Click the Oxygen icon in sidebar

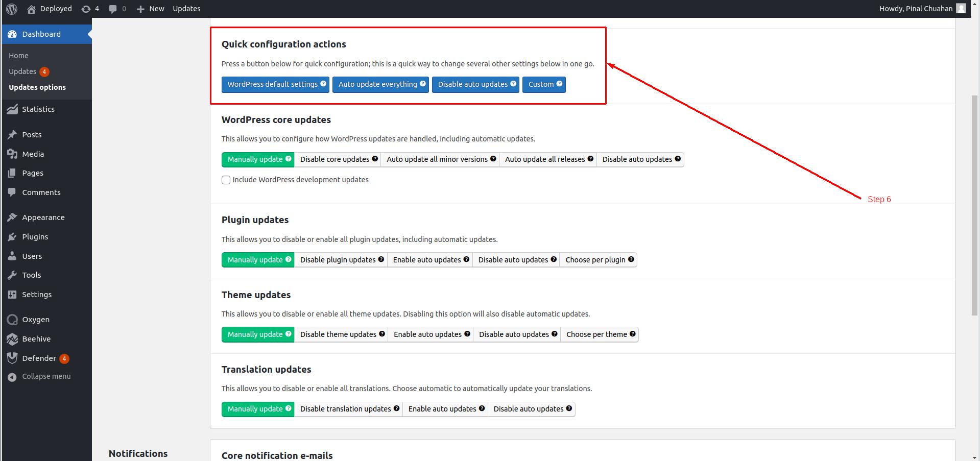click(x=12, y=320)
